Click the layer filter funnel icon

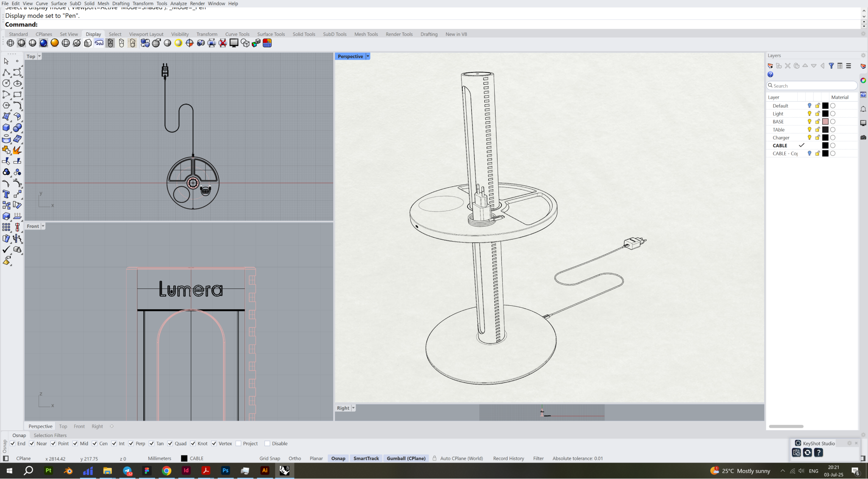831,66
